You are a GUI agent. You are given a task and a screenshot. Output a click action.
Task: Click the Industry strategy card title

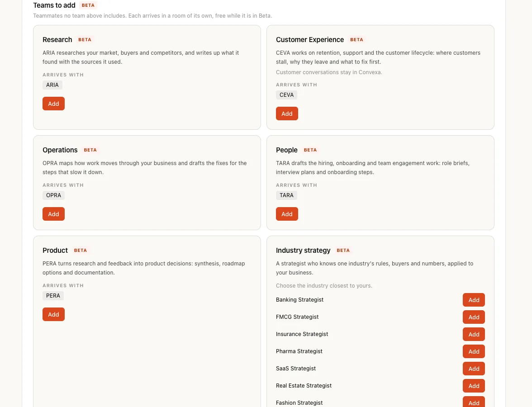coord(303,251)
